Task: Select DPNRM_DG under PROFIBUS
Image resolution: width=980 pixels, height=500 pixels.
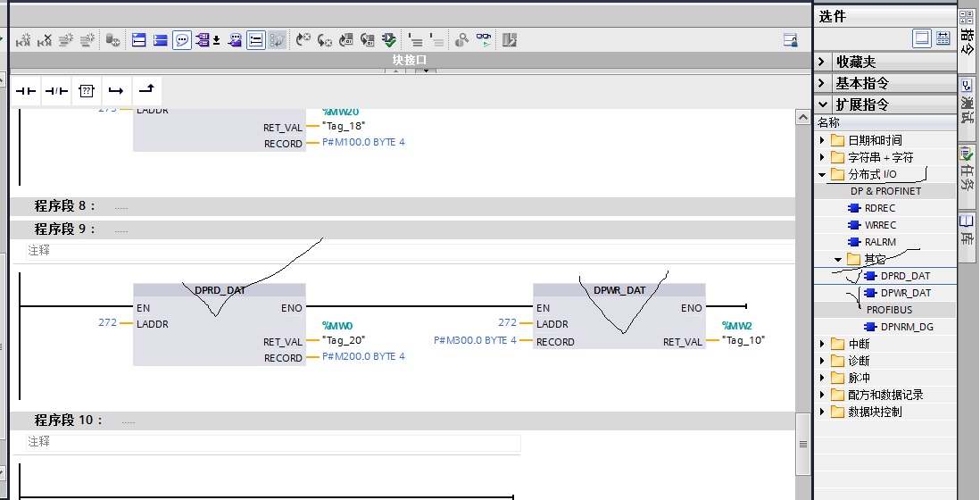Action: click(906, 327)
